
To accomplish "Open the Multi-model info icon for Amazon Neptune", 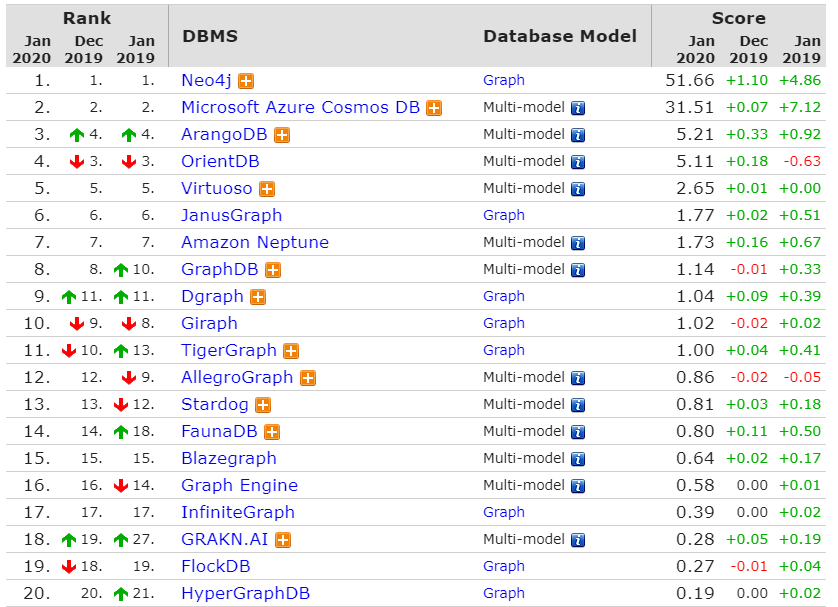I will [x=578, y=243].
